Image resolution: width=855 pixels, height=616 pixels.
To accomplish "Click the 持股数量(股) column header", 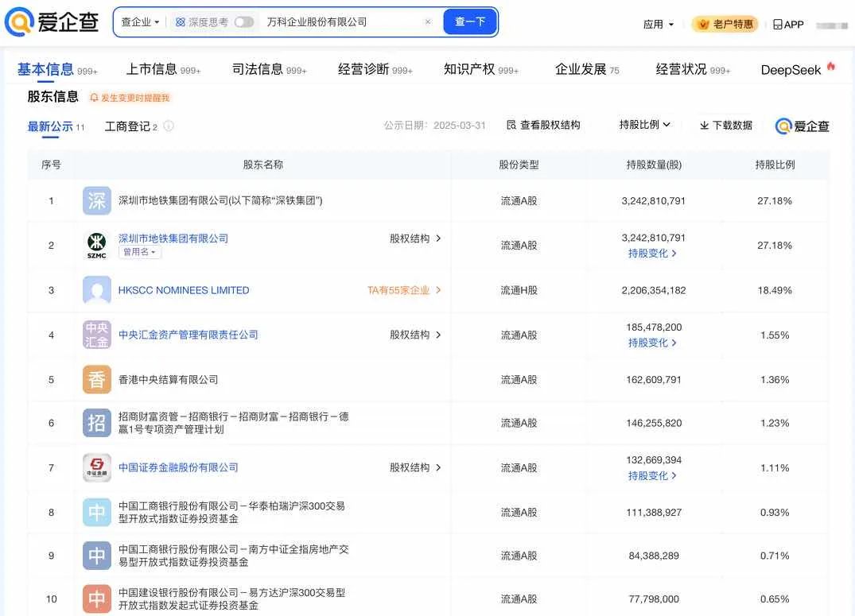I will click(x=654, y=165).
